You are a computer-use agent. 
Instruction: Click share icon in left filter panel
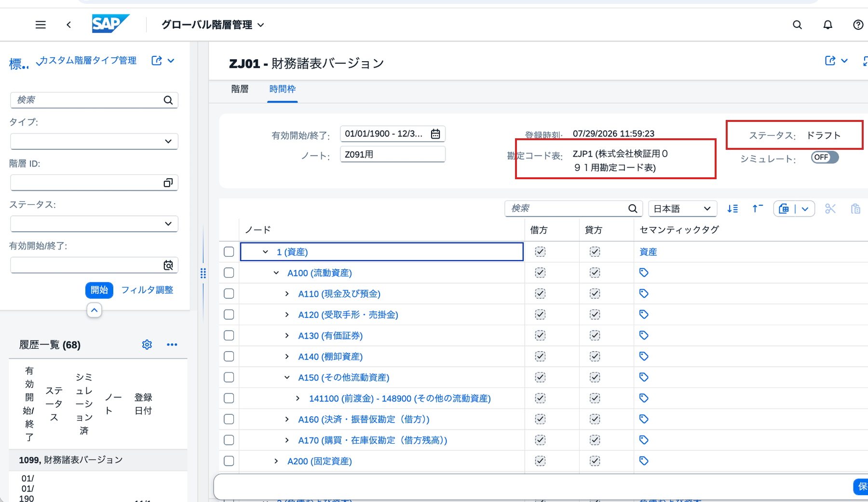pyautogui.click(x=157, y=61)
